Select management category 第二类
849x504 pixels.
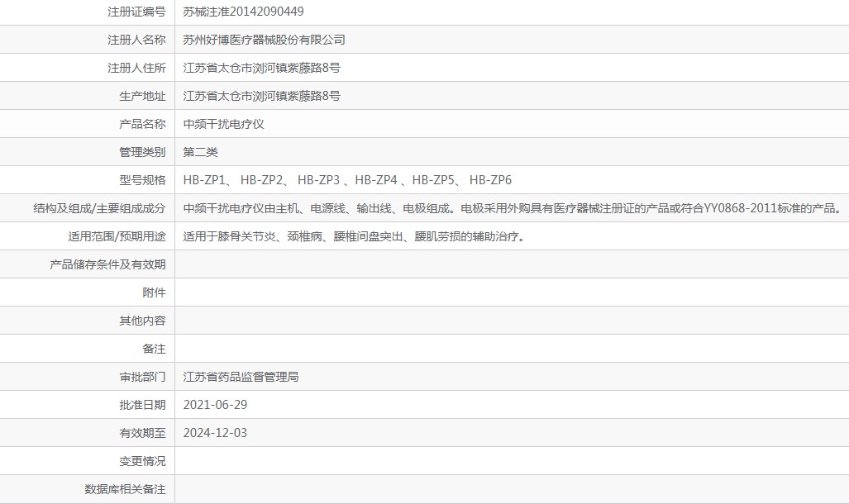pyautogui.click(x=200, y=152)
